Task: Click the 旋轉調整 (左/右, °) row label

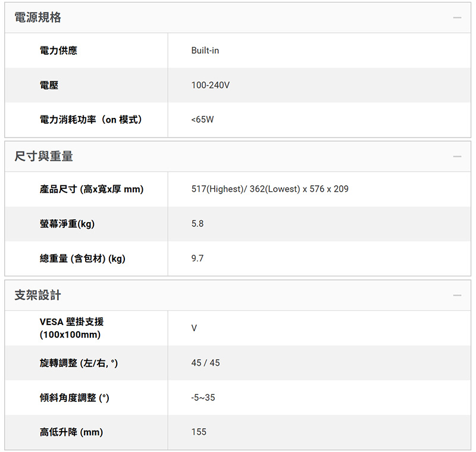Action: click(79, 363)
